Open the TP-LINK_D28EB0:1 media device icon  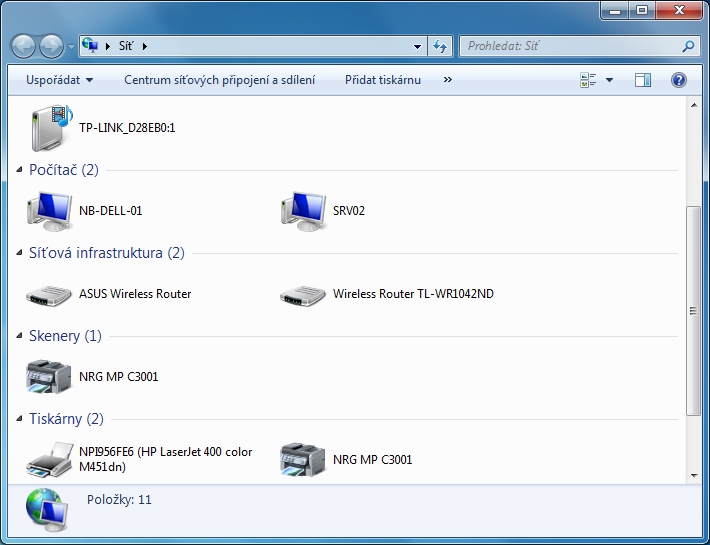coord(46,128)
